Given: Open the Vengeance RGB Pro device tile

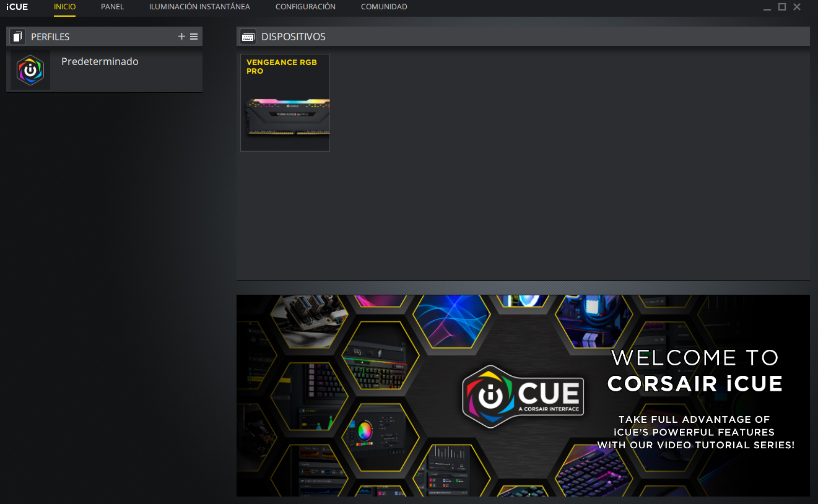Looking at the screenshot, I should pos(285,103).
